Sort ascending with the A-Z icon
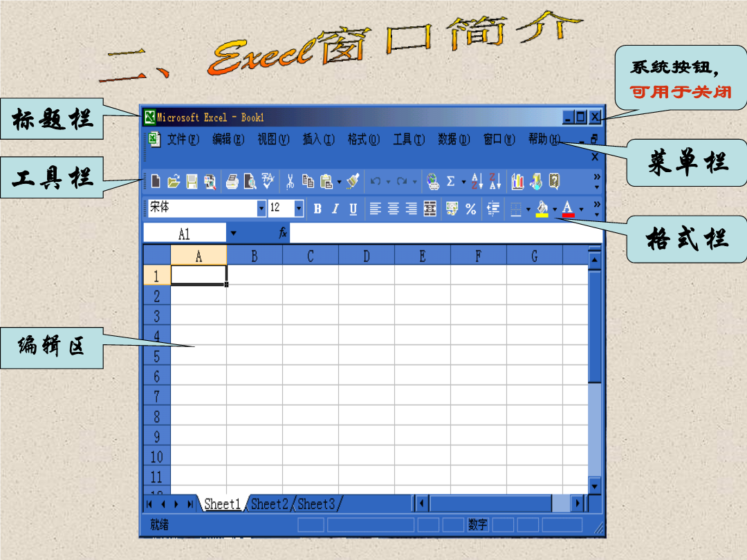747x560 pixels. point(477,181)
